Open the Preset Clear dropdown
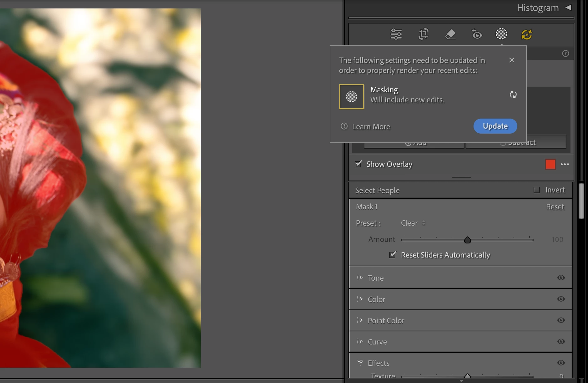588x383 pixels. [413, 223]
